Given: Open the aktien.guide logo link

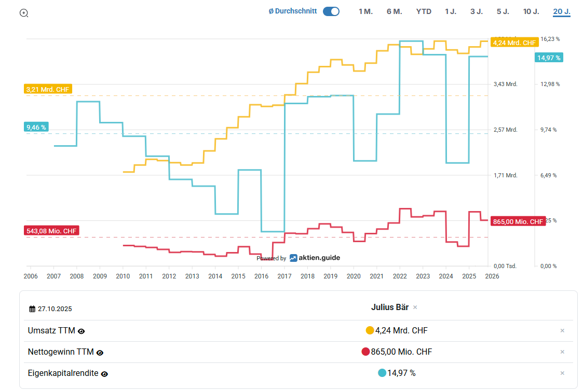Looking at the screenshot, I should click(x=315, y=258).
